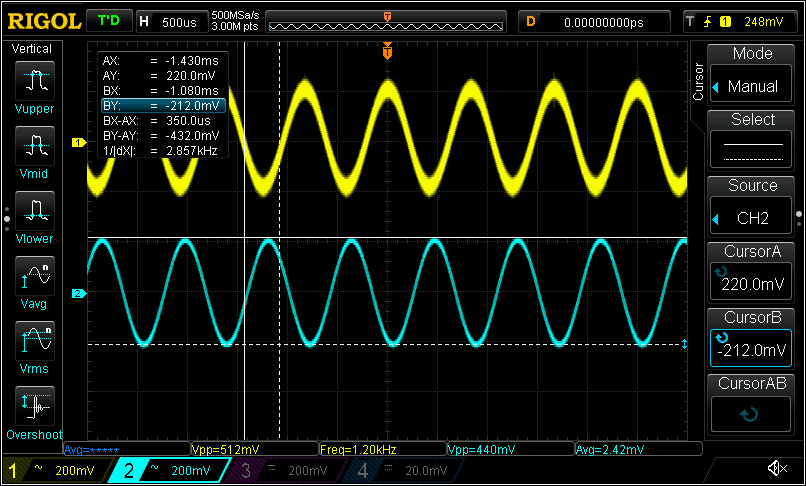Open the cursor Mode Manual menu
806x486 pixels.
coord(752,74)
